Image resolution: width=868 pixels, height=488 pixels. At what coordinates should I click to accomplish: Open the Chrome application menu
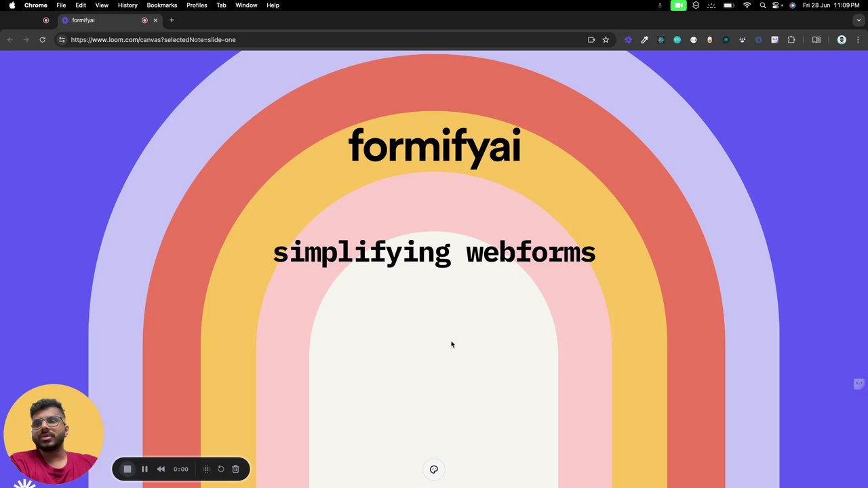pos(36,5)
